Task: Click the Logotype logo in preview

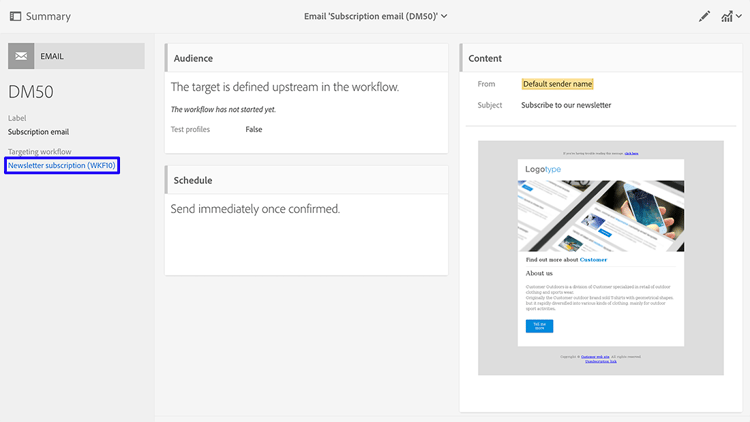Action: point(544,170)
